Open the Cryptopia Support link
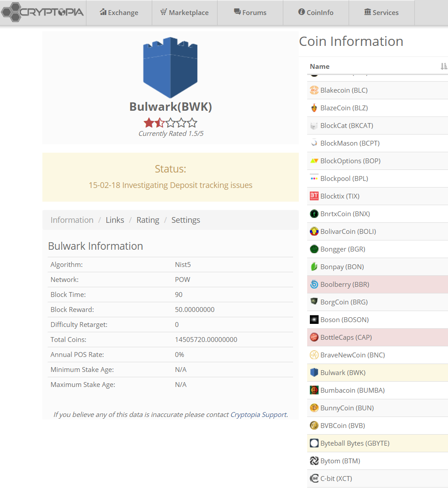Viewport: 448px width, 488px height. pyautogui.click(x=258, y=415)
